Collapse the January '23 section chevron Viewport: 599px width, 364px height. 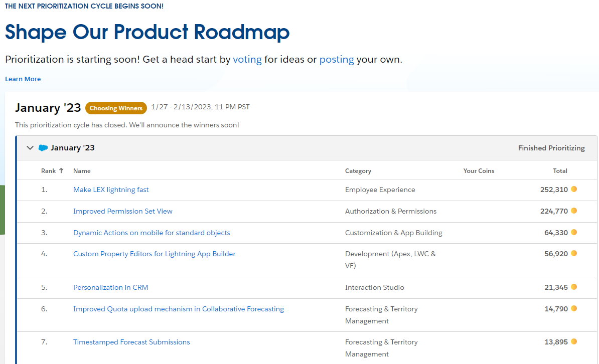click(x=30, y=148)
